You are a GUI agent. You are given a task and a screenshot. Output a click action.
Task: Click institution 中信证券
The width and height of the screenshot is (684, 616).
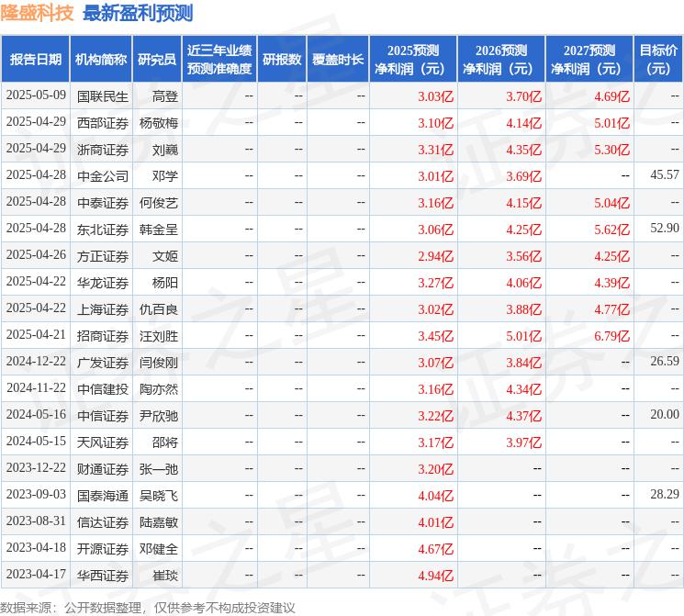tap(103, 416)
